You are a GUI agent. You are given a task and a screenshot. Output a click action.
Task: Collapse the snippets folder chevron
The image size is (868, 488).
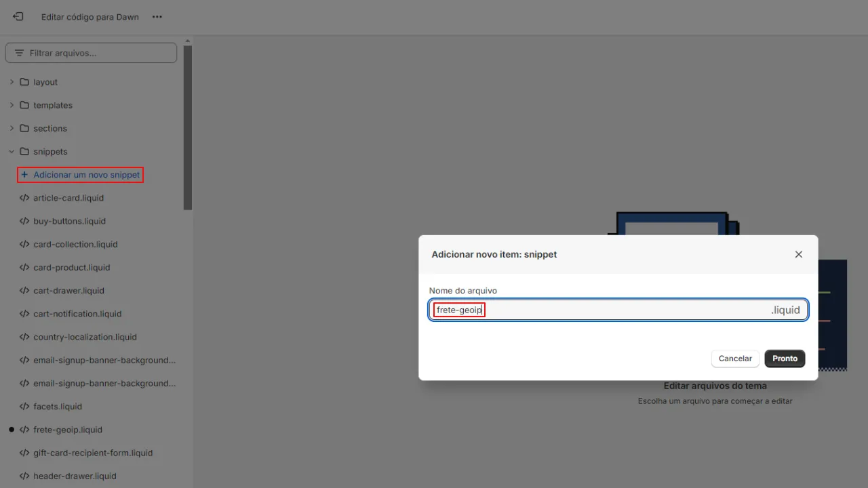pos(12,151)
